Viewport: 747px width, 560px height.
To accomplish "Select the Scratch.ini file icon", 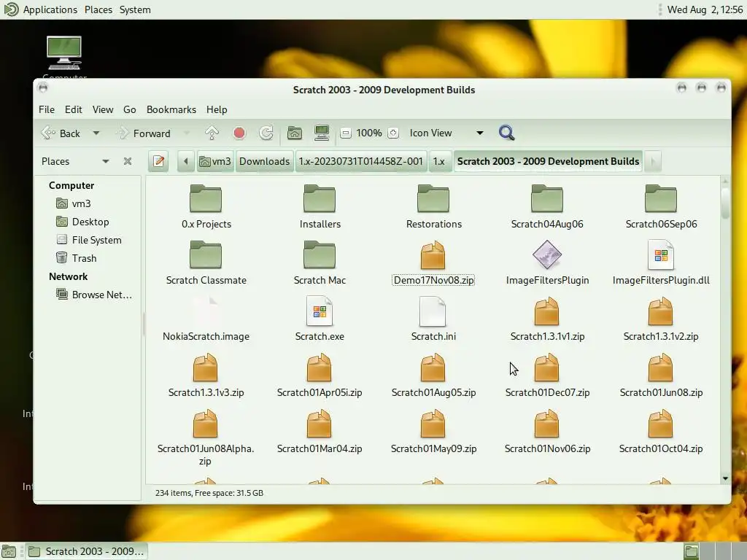I will [433, 311].
